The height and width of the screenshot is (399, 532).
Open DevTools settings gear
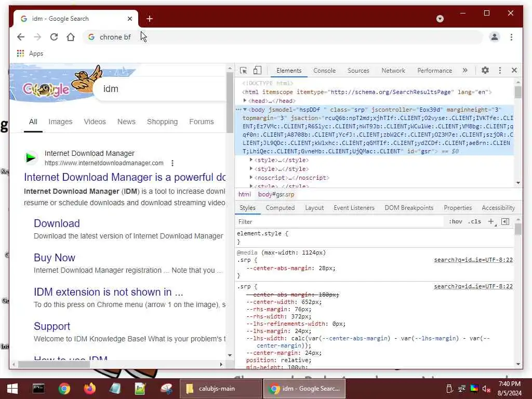(485, 70)
